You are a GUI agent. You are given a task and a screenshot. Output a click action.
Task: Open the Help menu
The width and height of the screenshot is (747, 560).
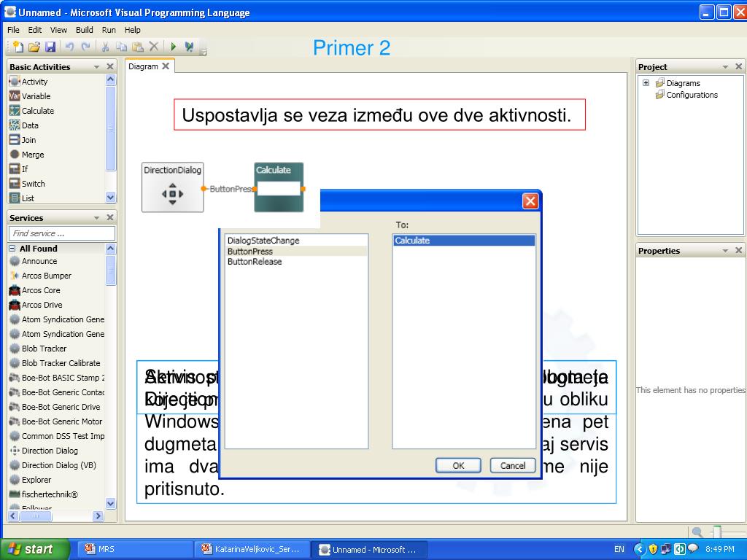133,29
